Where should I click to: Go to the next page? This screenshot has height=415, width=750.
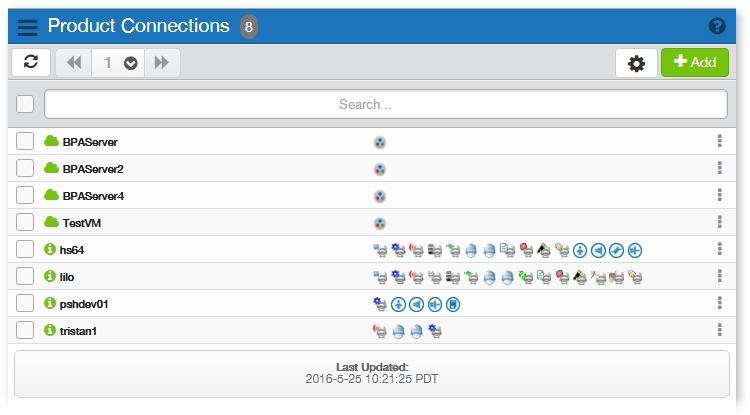coord(161,63)
